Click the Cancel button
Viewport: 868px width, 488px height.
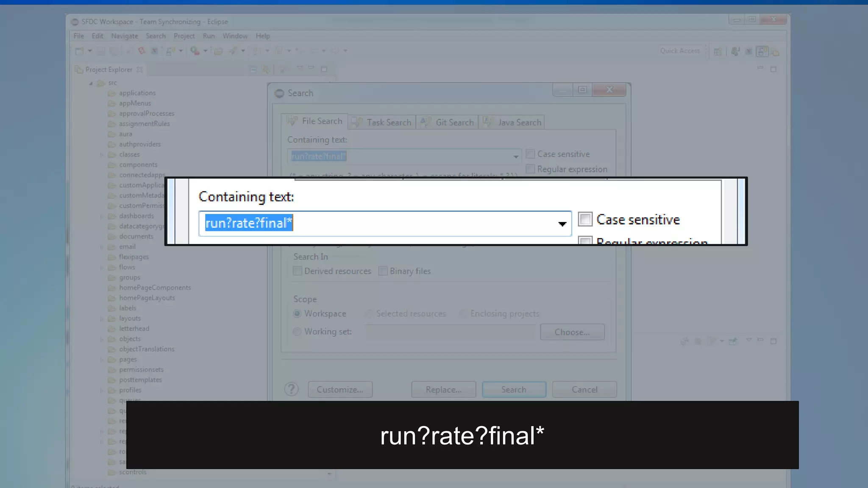click(584, 389)
